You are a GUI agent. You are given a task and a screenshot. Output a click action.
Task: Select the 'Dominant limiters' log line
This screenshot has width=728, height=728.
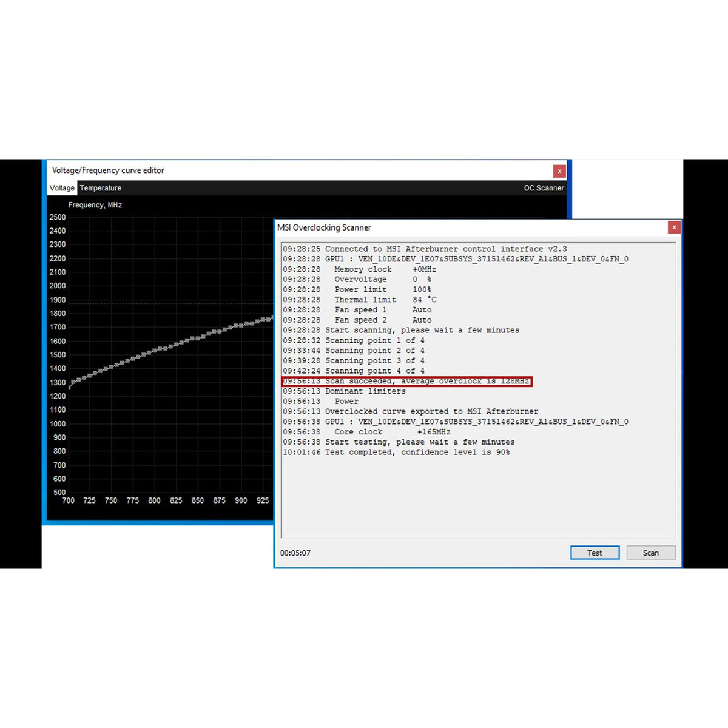pyautogui.click(x=344, y=391)
